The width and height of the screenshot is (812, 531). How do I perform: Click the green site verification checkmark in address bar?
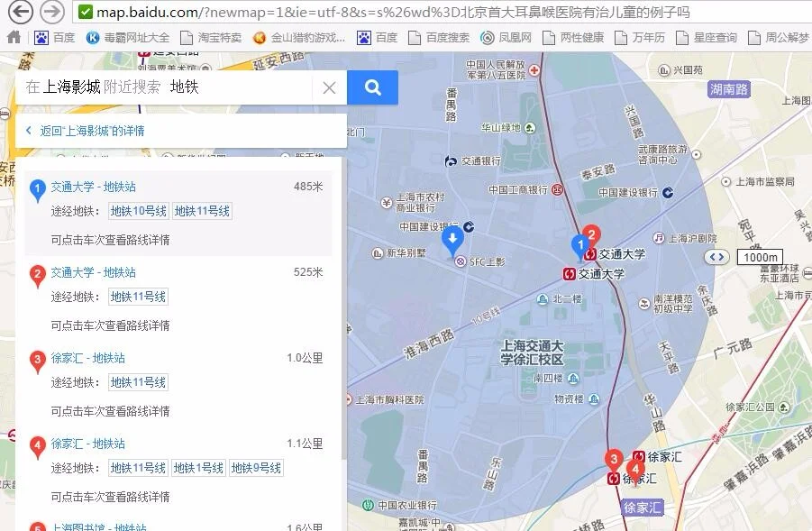(x=84, y=13)
